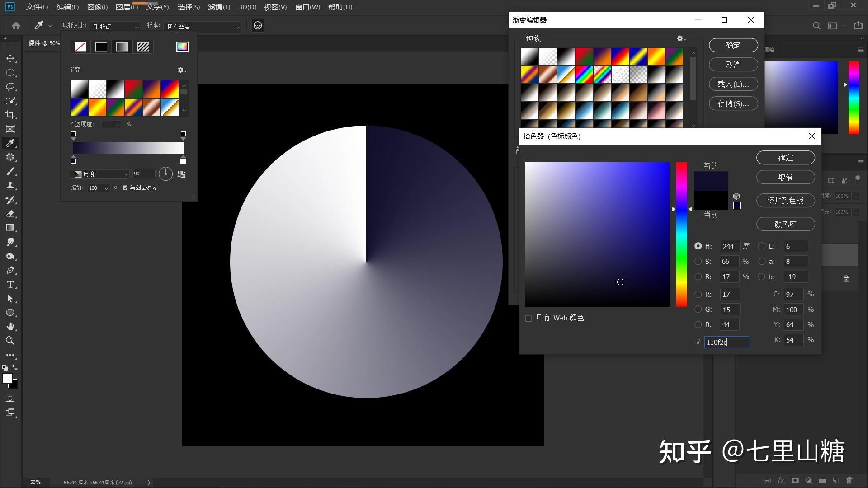Click the hue slider in color picker
Screen dimensions: 868x488
(681, 235)
